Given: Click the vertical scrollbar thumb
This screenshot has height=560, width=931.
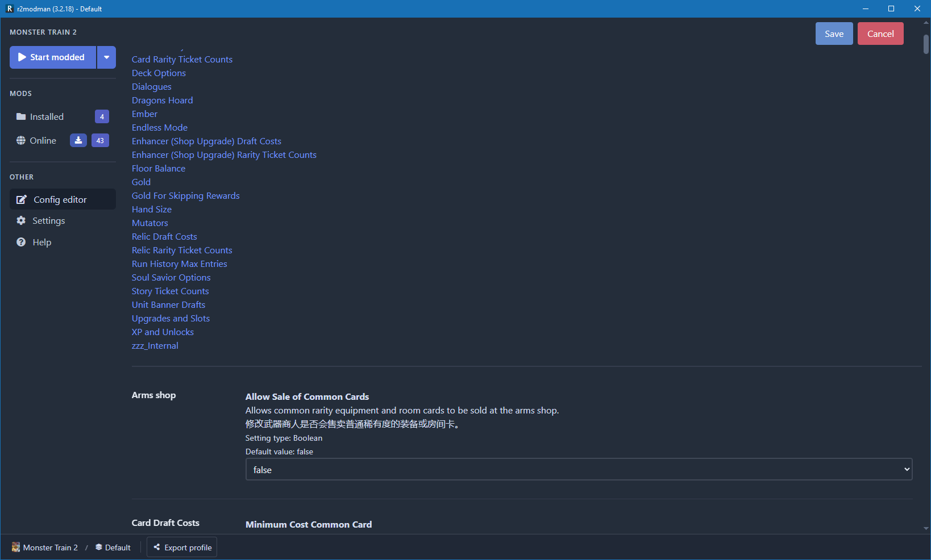Looking at the screenshot, I should point(926,44).
